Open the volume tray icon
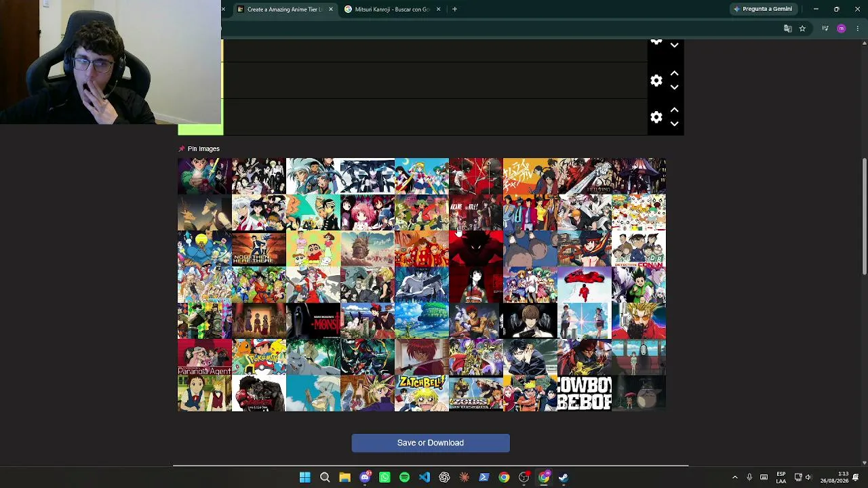 coord(808,477)
